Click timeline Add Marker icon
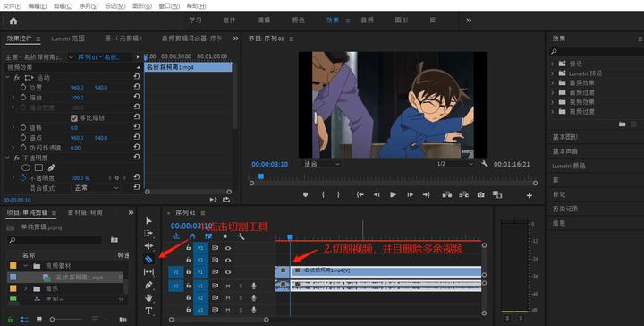 tap(225, 236)
